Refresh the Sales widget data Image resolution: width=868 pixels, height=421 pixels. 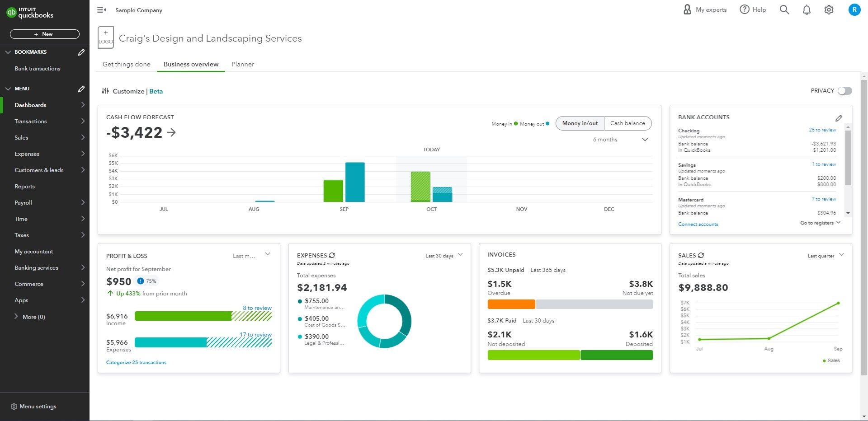click(701, 255)
